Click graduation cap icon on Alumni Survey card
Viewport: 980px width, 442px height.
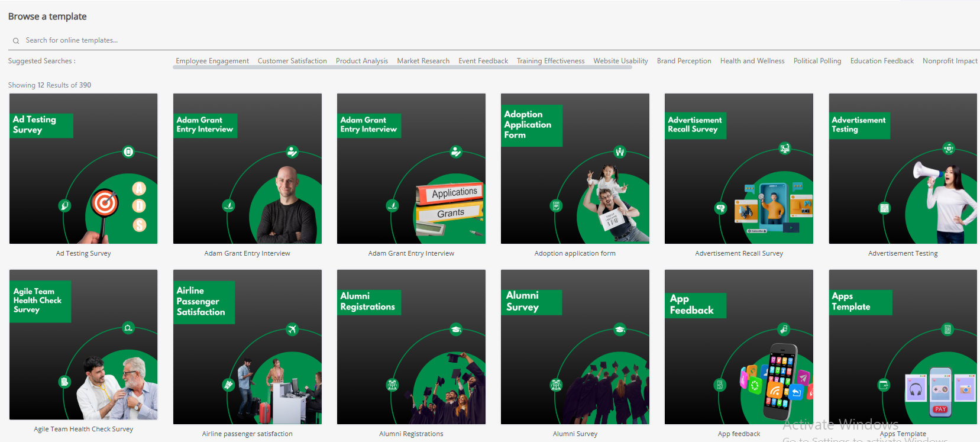click(x=620, y=330)
